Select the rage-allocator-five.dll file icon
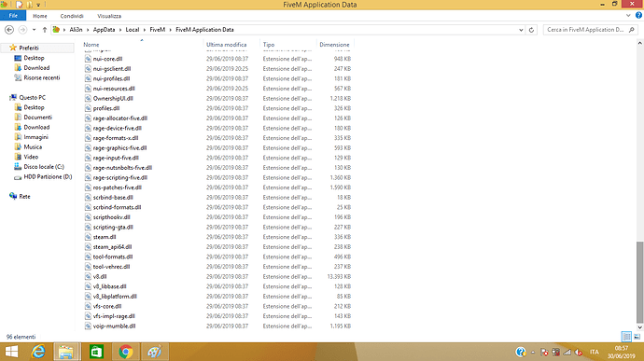This screenshot has width=644, height=361. click(88, 118)
